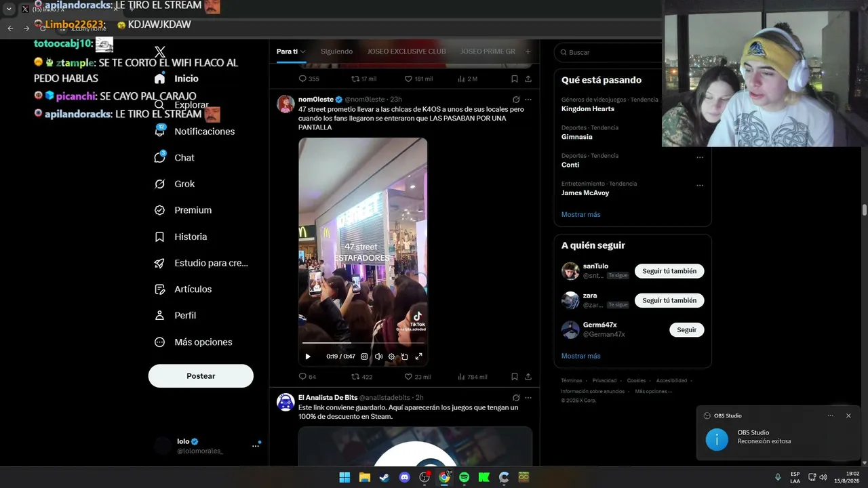Open options for the James McAvoy trend
Viewport: 868px width, 488px height.
point(700,185)
